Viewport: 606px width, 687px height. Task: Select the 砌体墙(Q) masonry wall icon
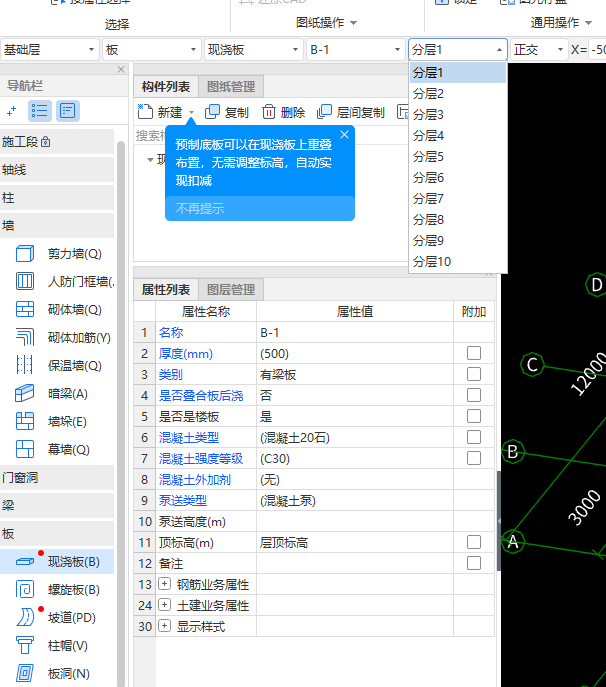(25, 309)
